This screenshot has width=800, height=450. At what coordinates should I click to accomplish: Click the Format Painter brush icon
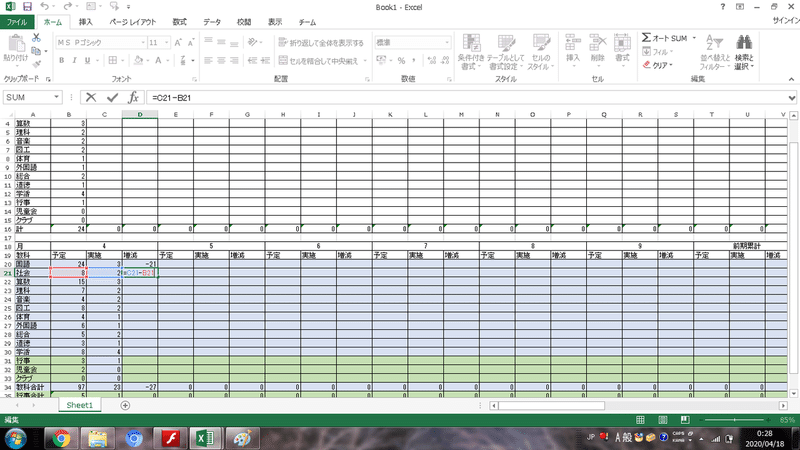tap(36, 64)
